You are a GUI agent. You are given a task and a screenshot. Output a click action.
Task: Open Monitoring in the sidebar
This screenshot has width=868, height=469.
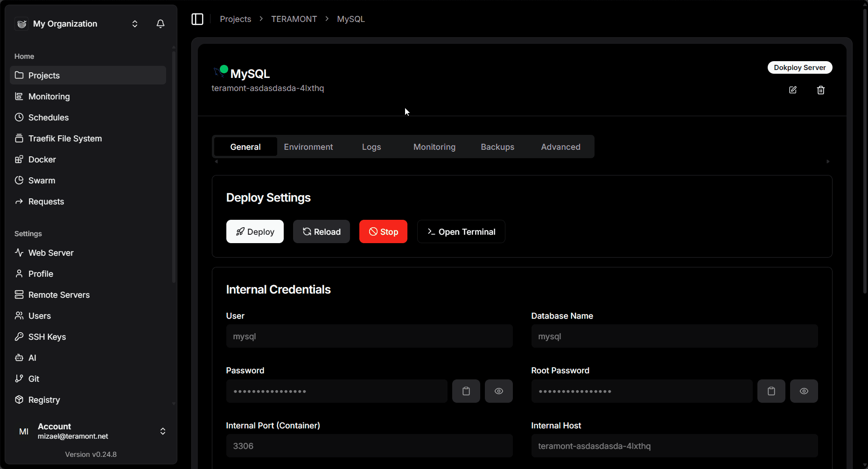88,96
